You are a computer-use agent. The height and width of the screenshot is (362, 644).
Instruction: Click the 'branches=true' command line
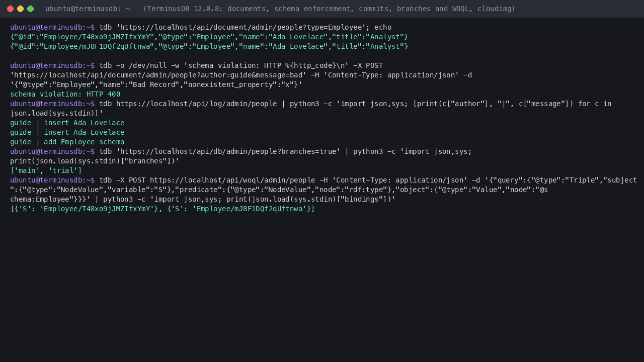241,151
